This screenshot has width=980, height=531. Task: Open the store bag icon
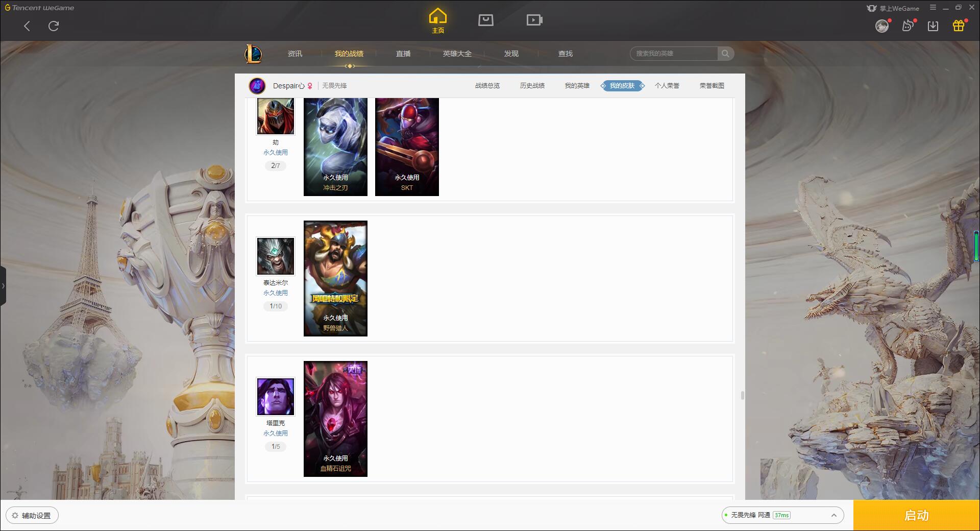485,20
